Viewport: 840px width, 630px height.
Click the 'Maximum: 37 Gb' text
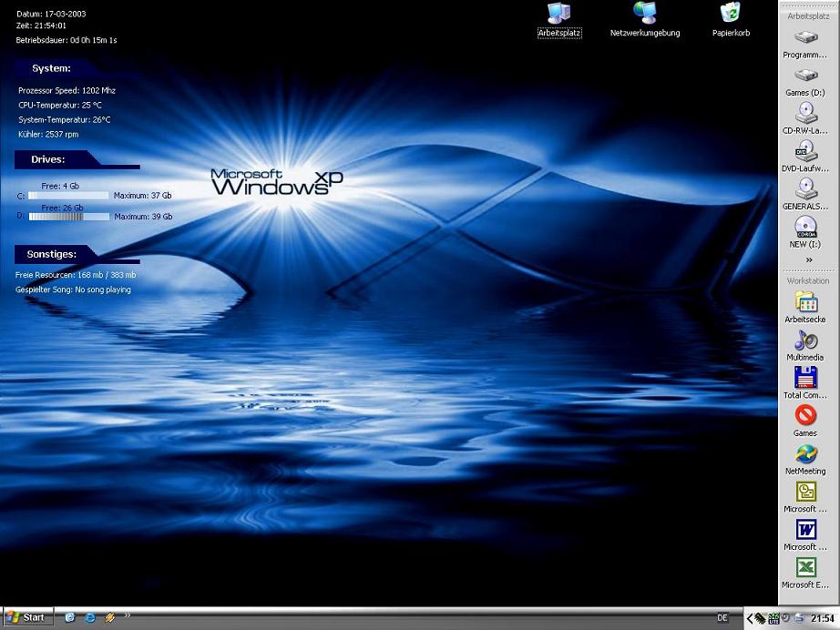tap(142, 196)
